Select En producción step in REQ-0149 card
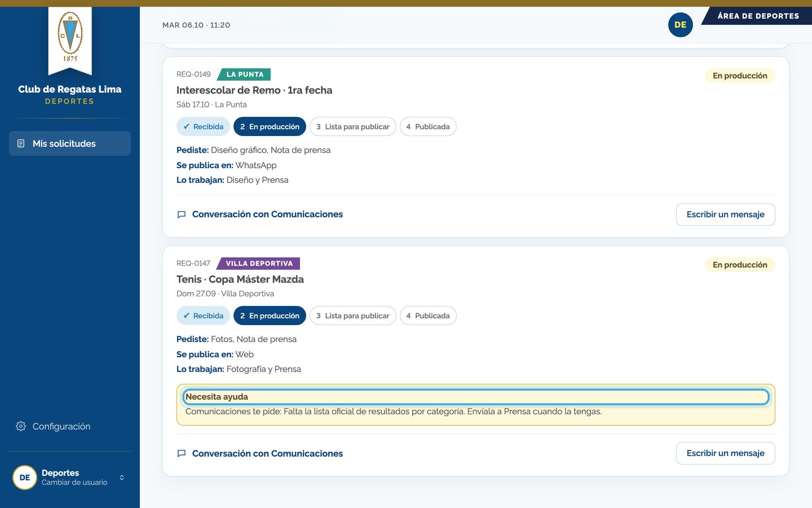Viewport: 812px width, 508px height. point(270,126)
